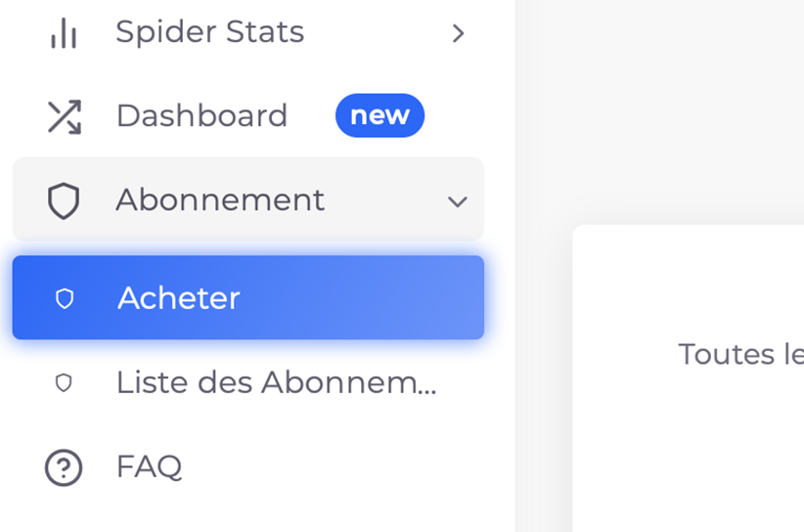The width and height of the screenshot is (804, 532).
Task: Collapse Abonnement using the down chevron
Action: coord(457,201)
